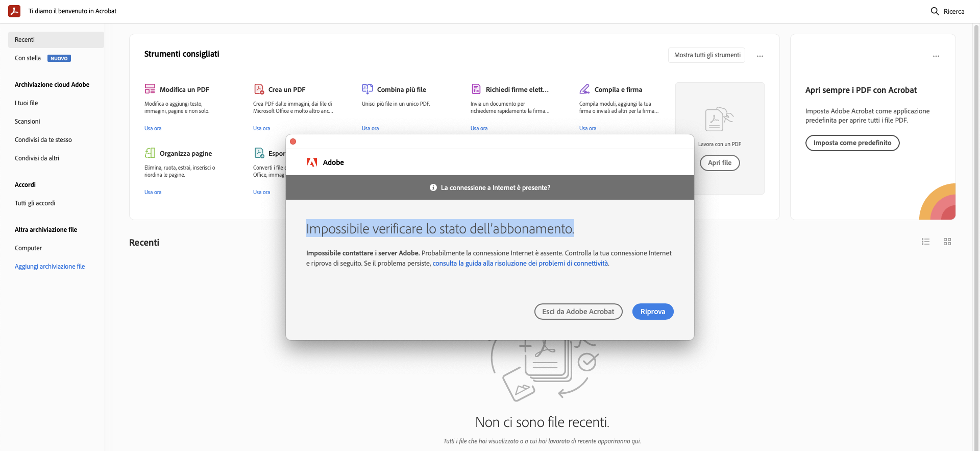Click the Apri sempre i PDF con Acrobat heading
The height and width of the screenshot is (451, 980).
(x=861, y=90)
